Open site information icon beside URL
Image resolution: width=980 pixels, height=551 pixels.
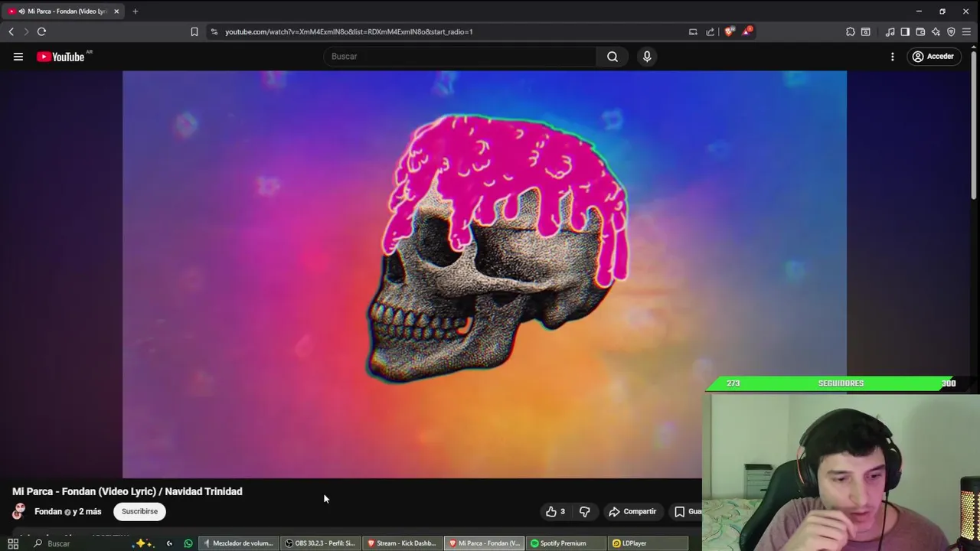[x=214, y=31]
